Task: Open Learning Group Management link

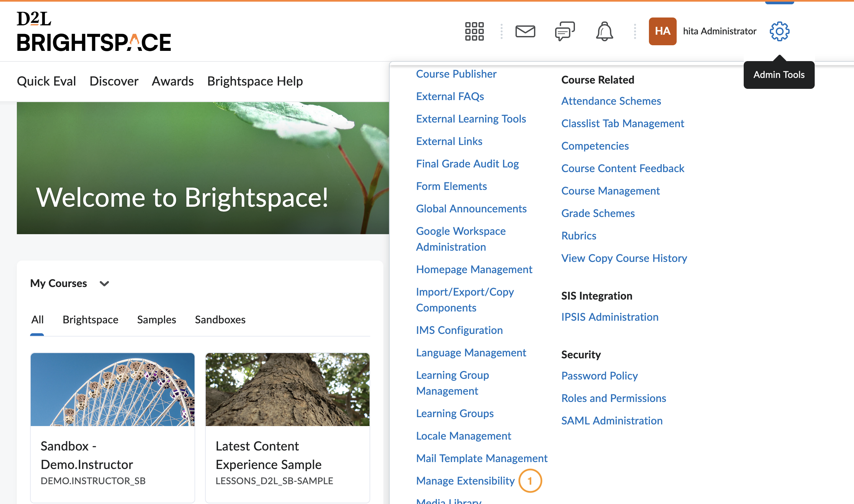Action: click(x=452, y=383)
